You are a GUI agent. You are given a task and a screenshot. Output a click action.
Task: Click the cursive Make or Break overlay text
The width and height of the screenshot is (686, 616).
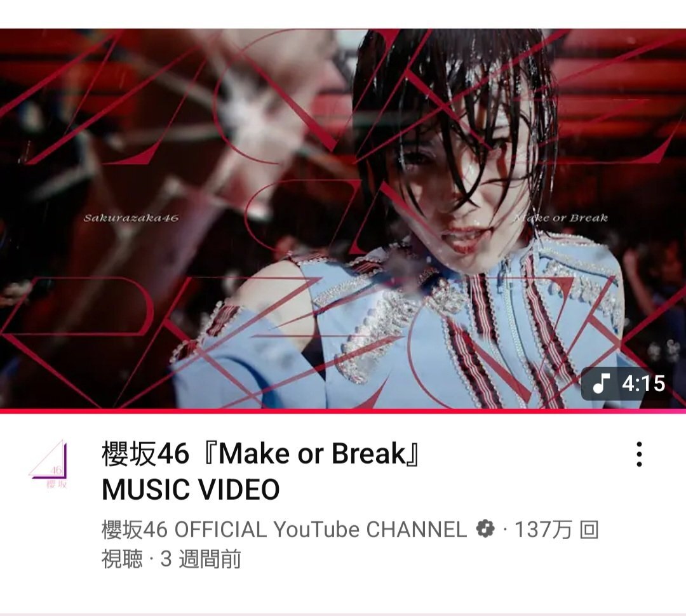click(x=560, y=218)
